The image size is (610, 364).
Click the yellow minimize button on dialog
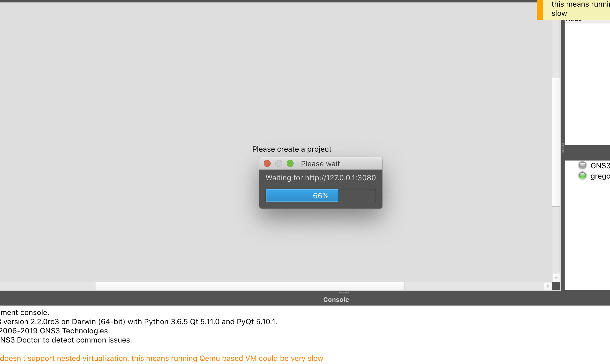[278, 163]
